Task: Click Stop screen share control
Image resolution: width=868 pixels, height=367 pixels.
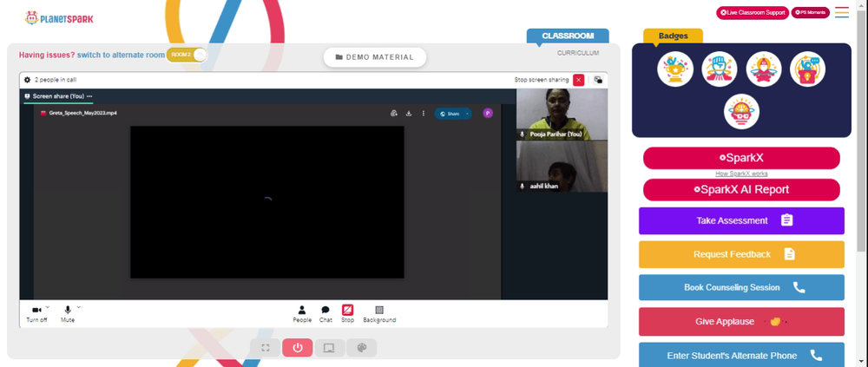Action: pos(348,314)
